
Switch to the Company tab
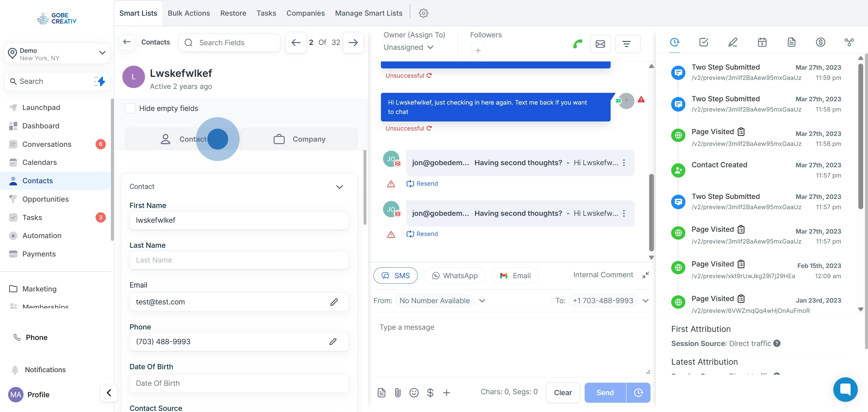coord(299,139)
